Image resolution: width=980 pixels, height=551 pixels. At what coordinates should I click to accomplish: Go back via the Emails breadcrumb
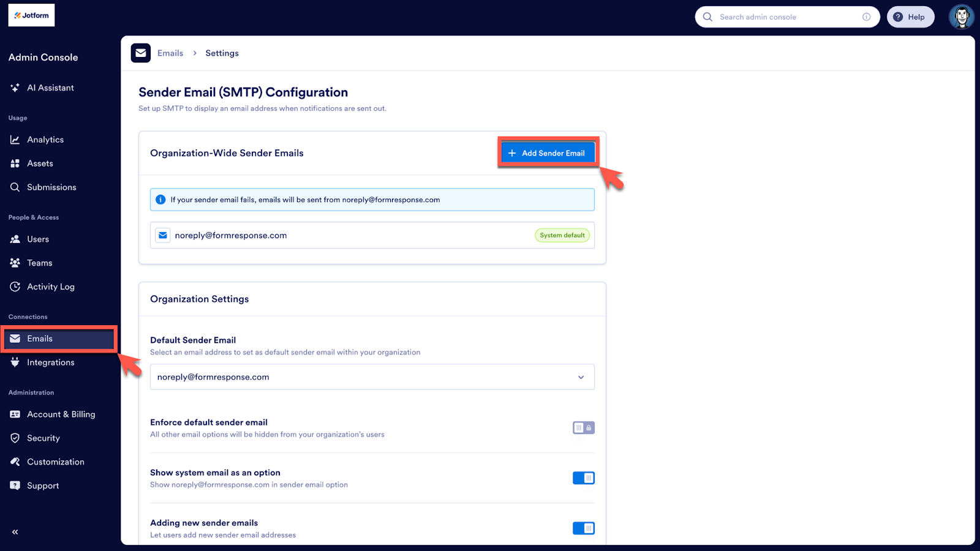[170, 53]
